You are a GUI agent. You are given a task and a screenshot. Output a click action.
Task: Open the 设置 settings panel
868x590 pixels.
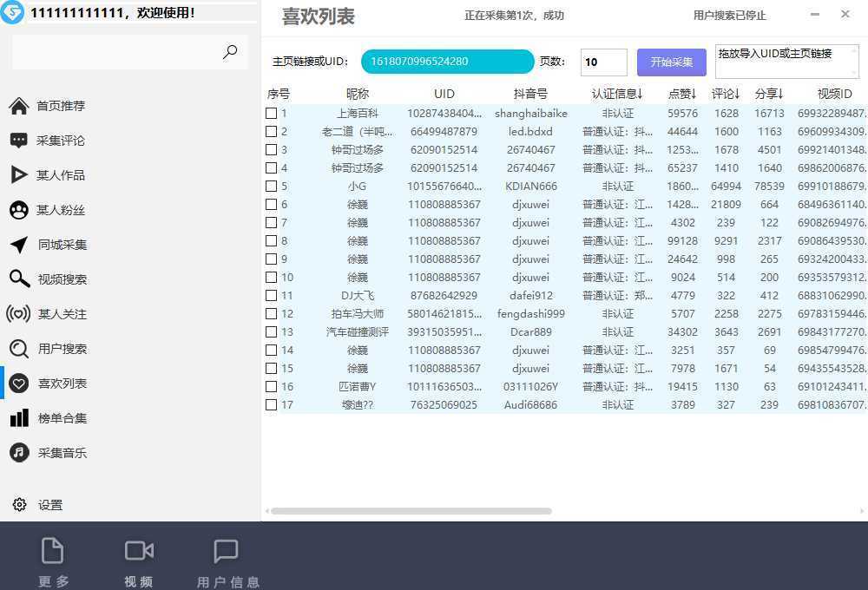[50, 504]
